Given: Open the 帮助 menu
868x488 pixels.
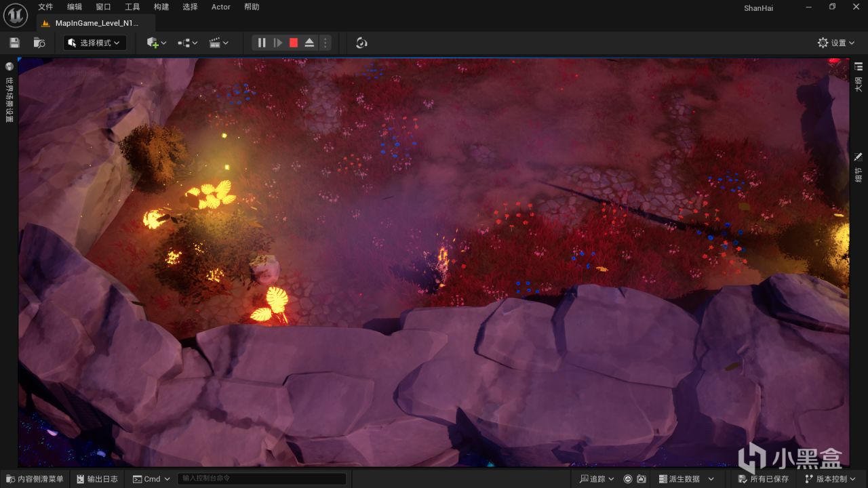Looking at the screenshot, I should tap(252, 7).
